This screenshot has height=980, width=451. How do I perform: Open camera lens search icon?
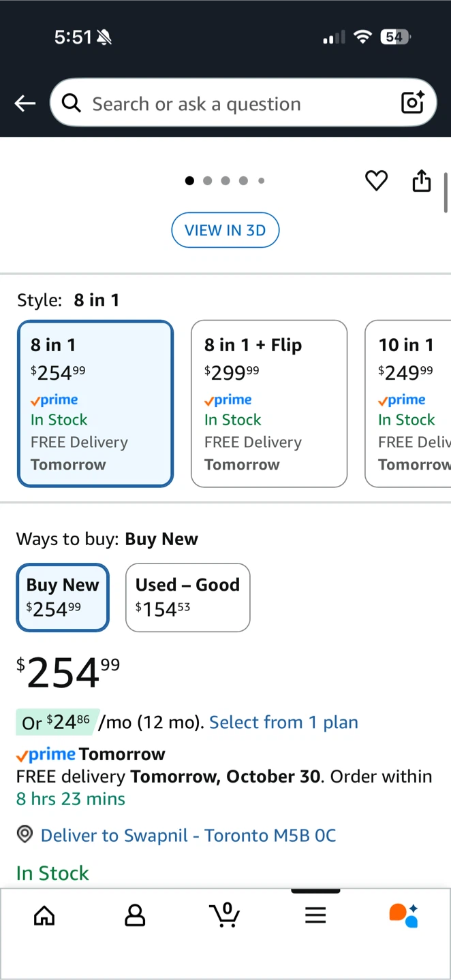click(x=413, y=103)
